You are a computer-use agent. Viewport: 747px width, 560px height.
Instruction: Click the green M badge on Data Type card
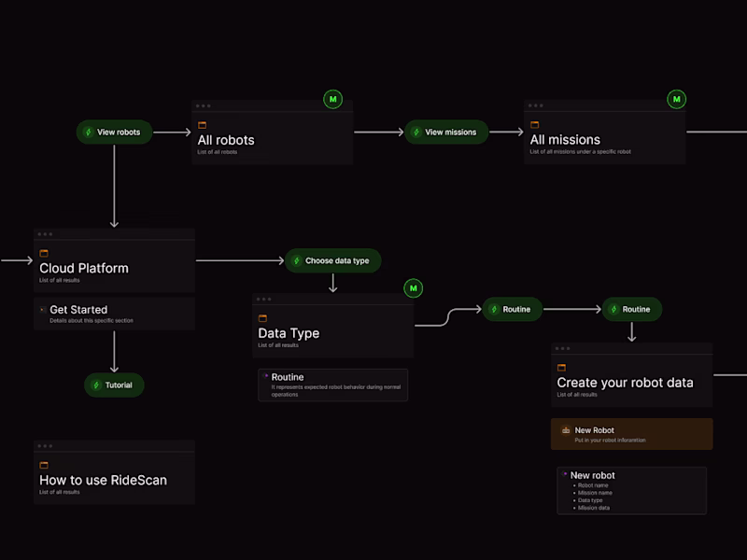tap(414, 288)
